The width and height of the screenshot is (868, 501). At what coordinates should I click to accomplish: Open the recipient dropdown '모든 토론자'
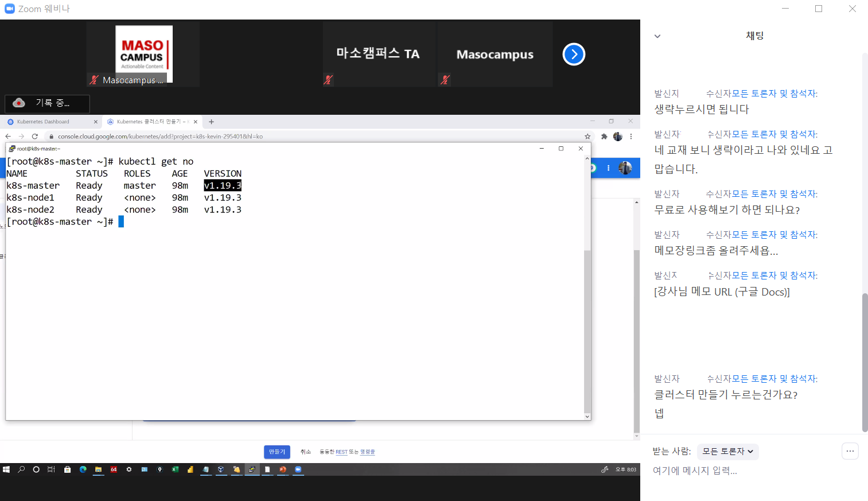727,452
